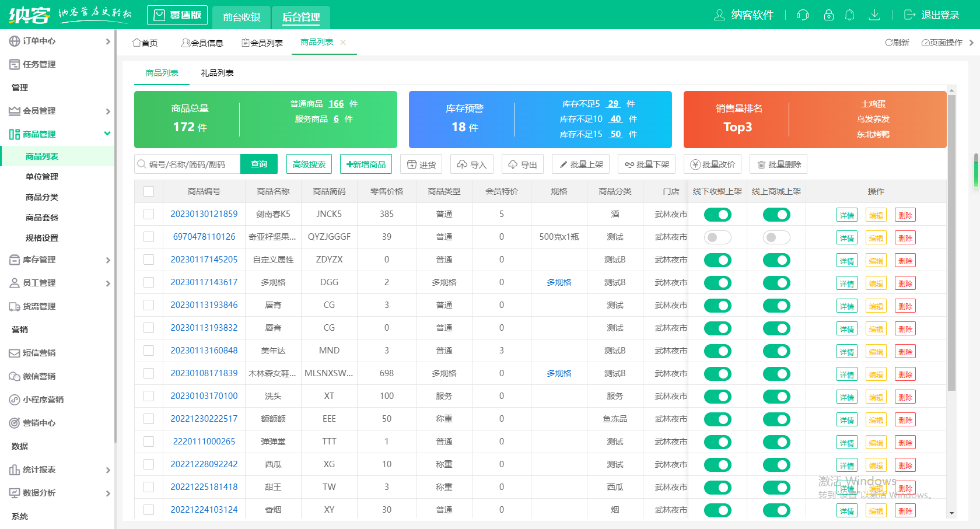The image size is (980, 529).
Task: Open product 20230130121859 detail link
Action: point(204,214)
